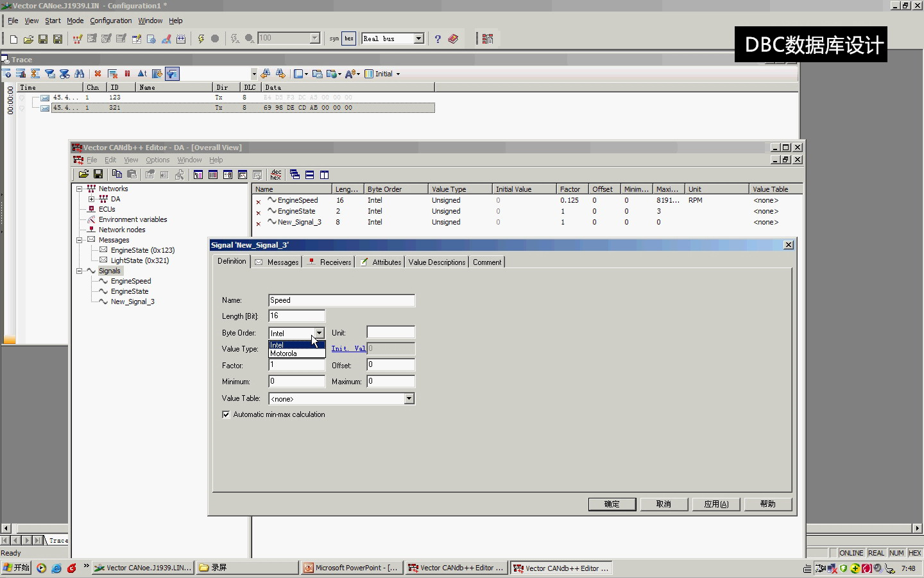Click Save As disk icon in CANoe toolbar

click(x=58, y=39)
